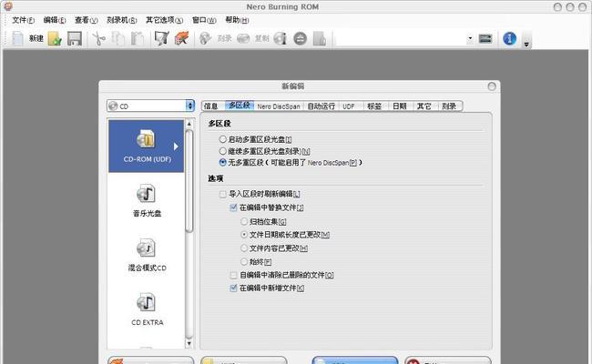Image resolution: width=592 pixels, height=364 pixels.
Task: Select the CD-ROM (UDF) compilation type
Action: click(147, 147)
